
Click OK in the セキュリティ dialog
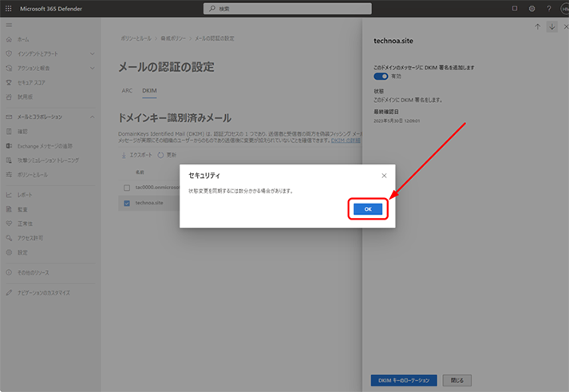point(368,209)
